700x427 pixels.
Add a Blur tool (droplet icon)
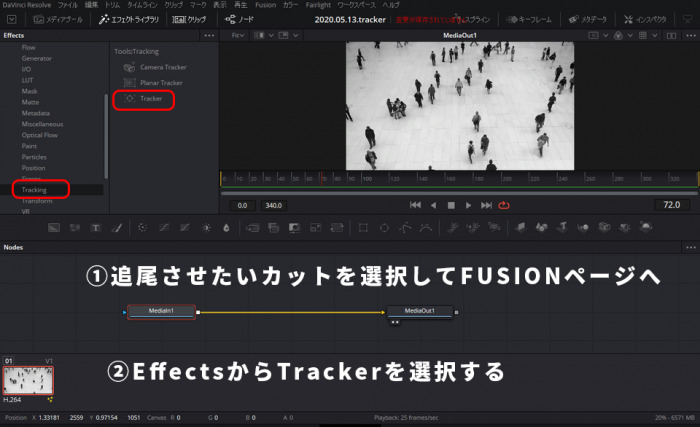[x=226, y=228]
